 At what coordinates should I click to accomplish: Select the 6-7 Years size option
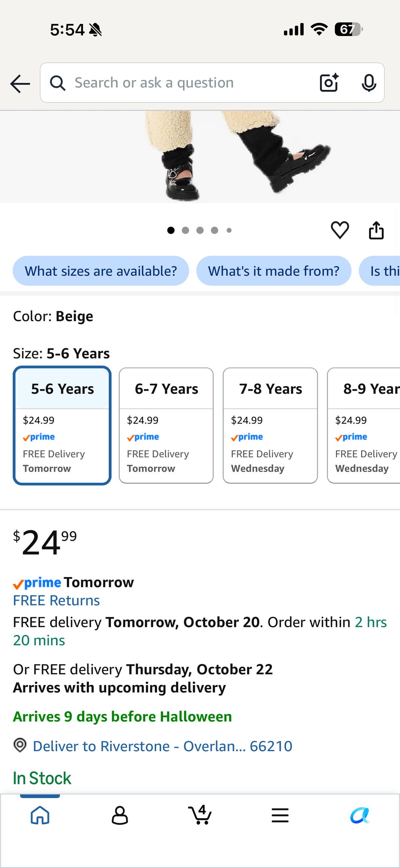[x=166, y=426]
